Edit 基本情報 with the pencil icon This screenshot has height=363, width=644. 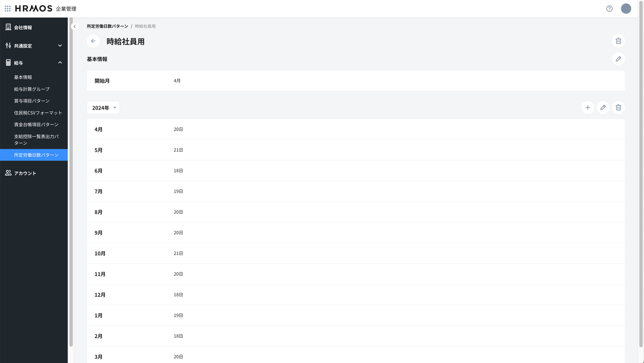pyautogui.click(x=618, y=59)
